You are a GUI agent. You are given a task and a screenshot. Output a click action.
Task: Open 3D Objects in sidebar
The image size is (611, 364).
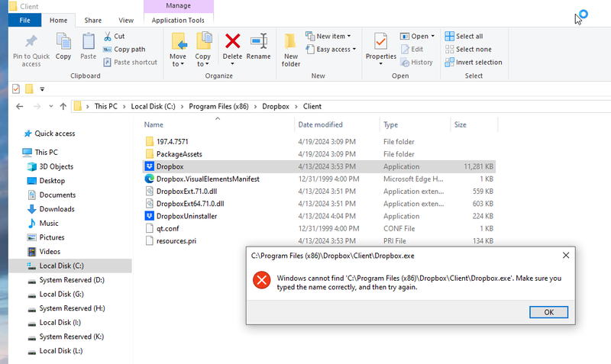(56, 166)
